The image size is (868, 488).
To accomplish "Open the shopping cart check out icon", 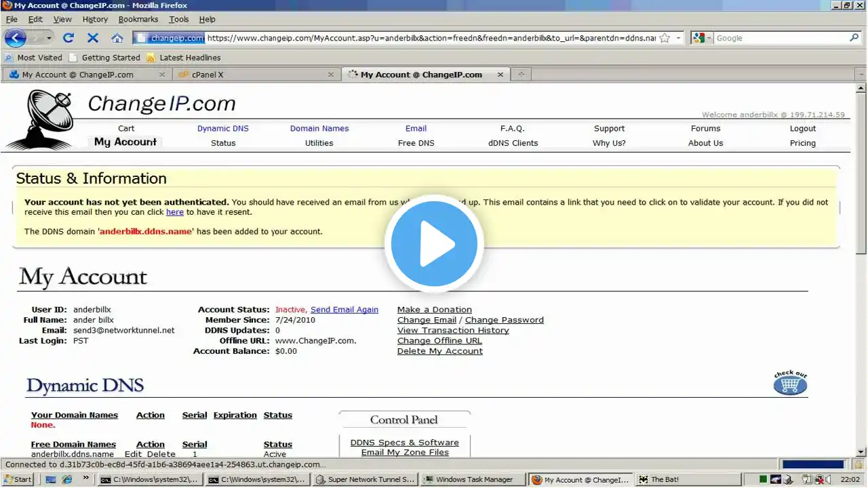I will (790, 383).
